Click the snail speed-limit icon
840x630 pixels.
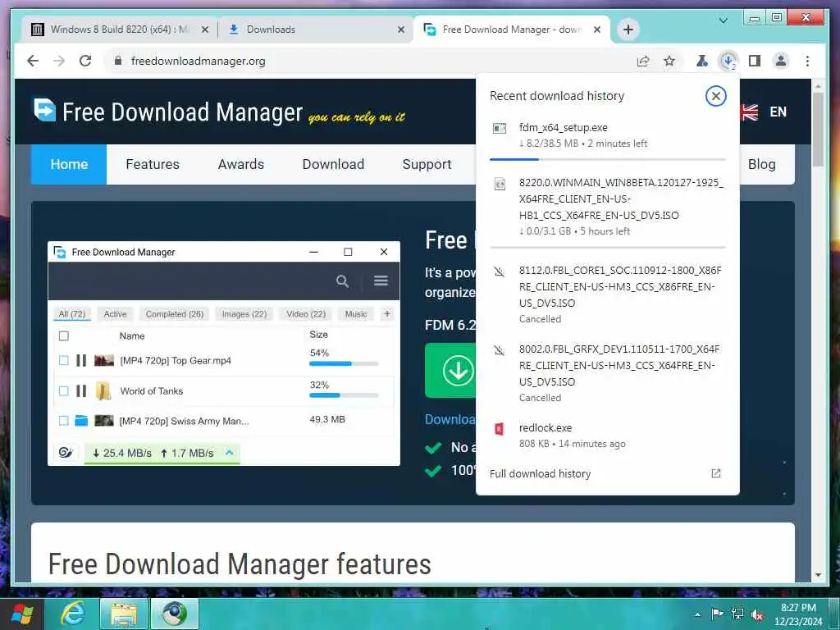pos(66,453)
